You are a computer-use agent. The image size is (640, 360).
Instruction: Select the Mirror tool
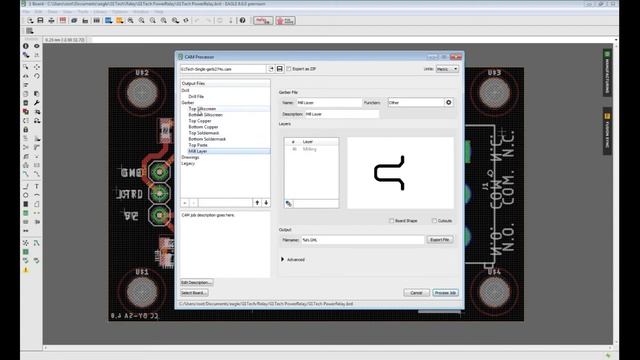pyautogui.click(x=26, y=76)
